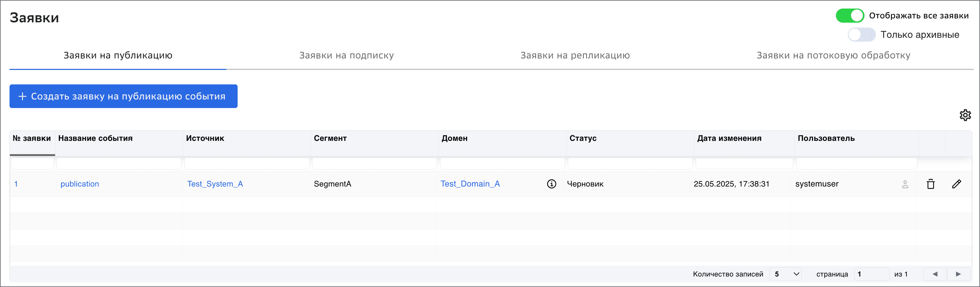This screenshot has width=980, height=287.
Task: Edit request using pencil icon
Action: 956,184
